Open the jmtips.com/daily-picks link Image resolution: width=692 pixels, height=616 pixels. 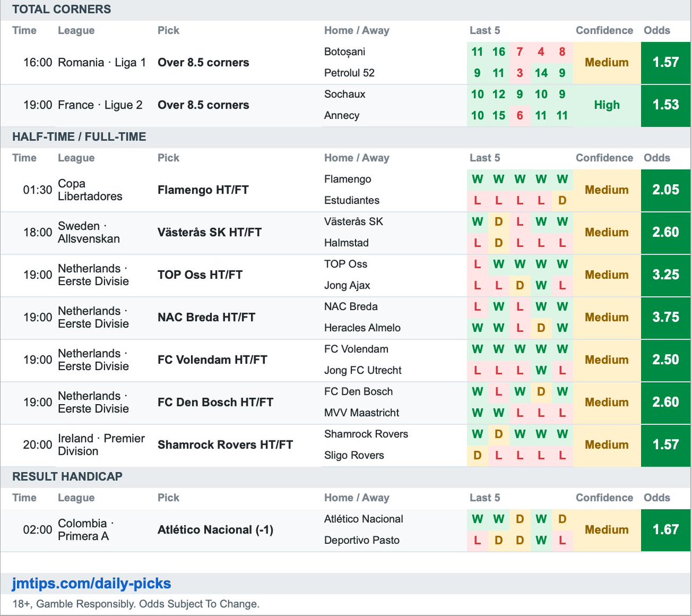point(91,583)
